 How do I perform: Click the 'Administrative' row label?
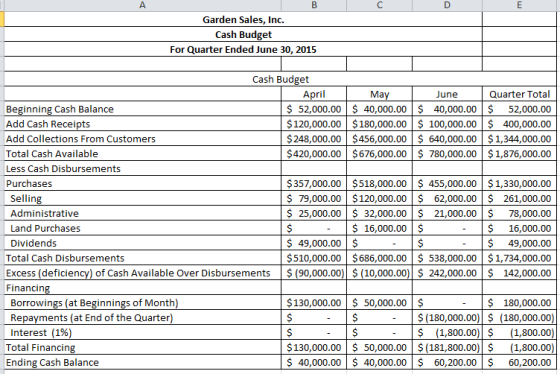[x=44, y=213]
